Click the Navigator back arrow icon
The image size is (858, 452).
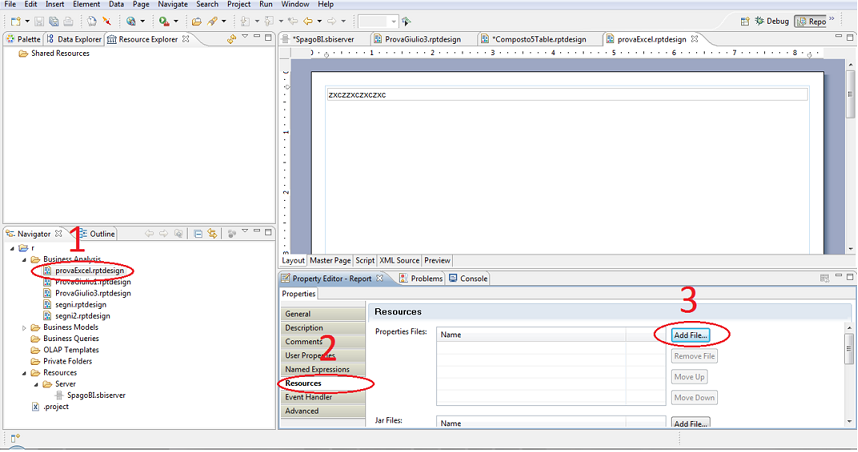coord(149,234)
